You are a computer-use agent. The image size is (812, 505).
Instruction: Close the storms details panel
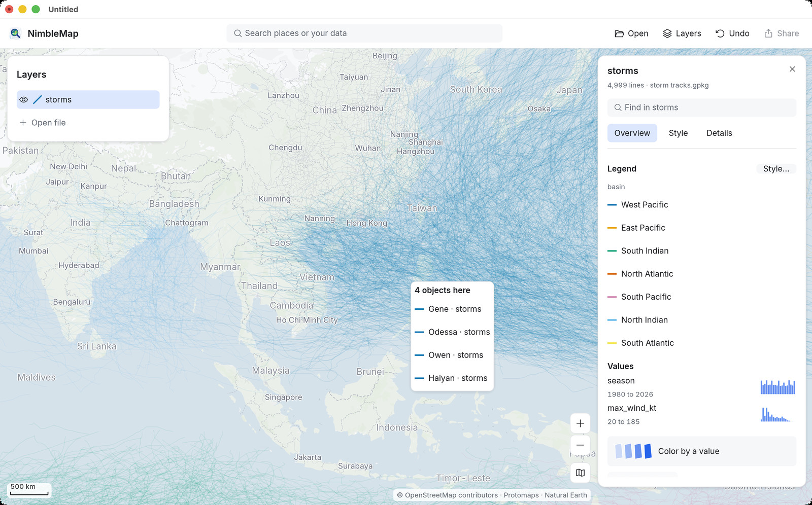point(792,69)
